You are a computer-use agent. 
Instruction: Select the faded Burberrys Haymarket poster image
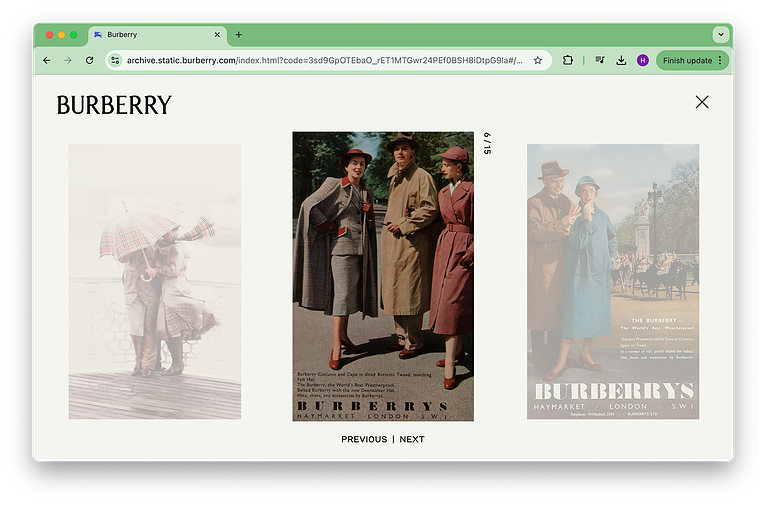click(613, 281)
